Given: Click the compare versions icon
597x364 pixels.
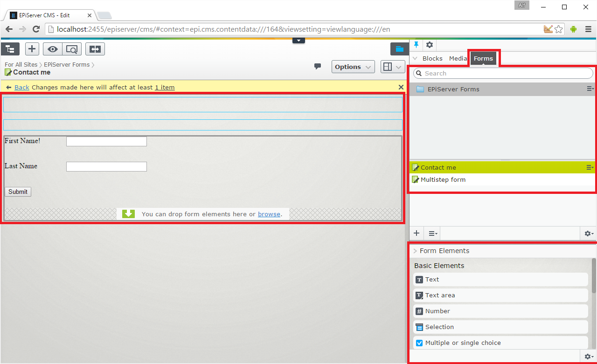Looking at the screenshot, I should 95,49.
